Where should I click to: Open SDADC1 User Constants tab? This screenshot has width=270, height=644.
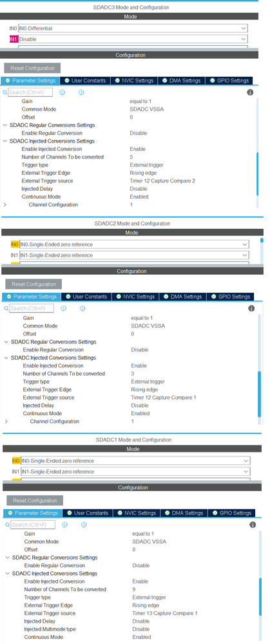pos(88,513)
